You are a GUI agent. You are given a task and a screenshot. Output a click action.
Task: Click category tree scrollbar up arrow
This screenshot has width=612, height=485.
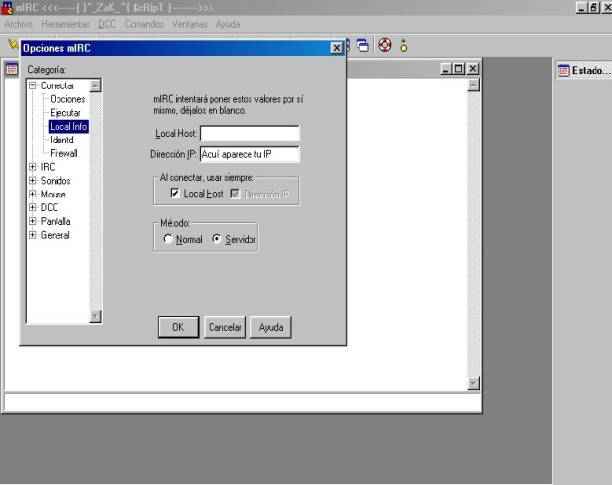click(95, 85)
